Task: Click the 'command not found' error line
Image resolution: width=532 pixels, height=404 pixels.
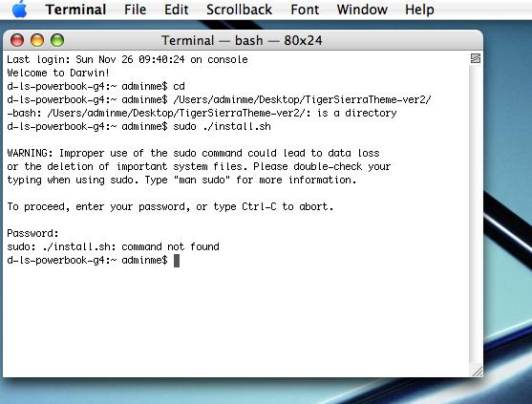Action: [x=113, y=246]
